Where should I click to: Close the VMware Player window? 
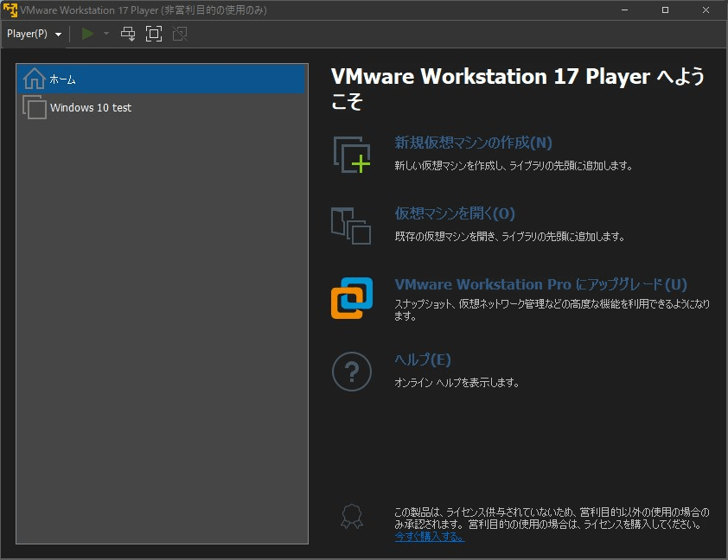click(x=706, y=10)
